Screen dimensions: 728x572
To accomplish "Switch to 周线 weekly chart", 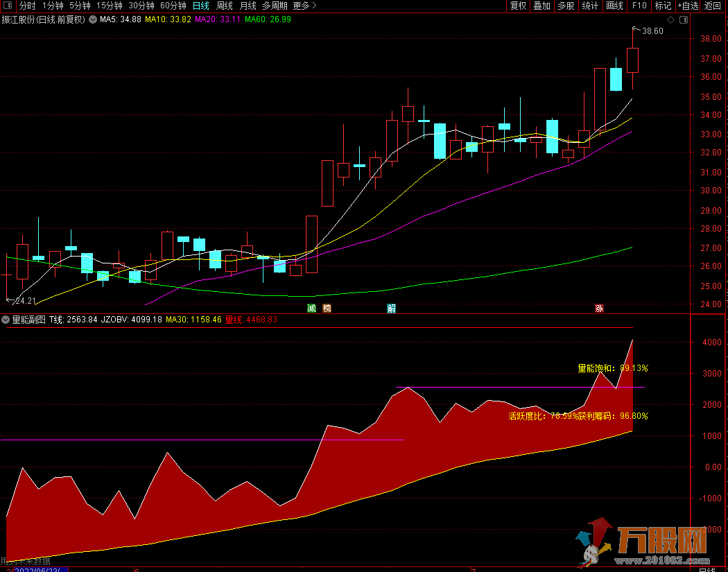I will (225, 6).
